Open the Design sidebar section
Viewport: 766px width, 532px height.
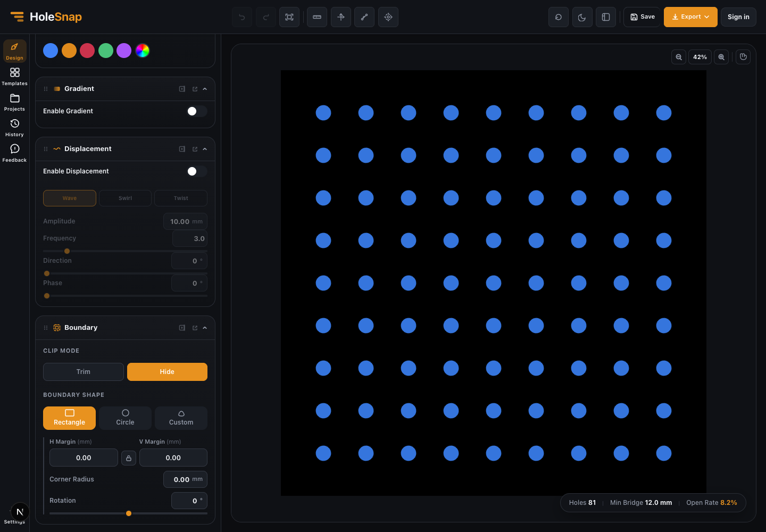click(x=15, y=51)
